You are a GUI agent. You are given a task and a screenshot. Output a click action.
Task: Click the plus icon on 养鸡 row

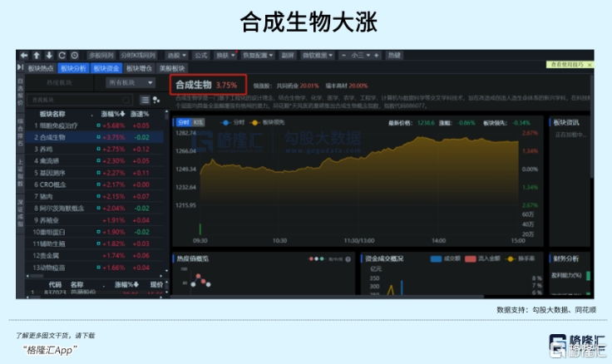[98, 149]
